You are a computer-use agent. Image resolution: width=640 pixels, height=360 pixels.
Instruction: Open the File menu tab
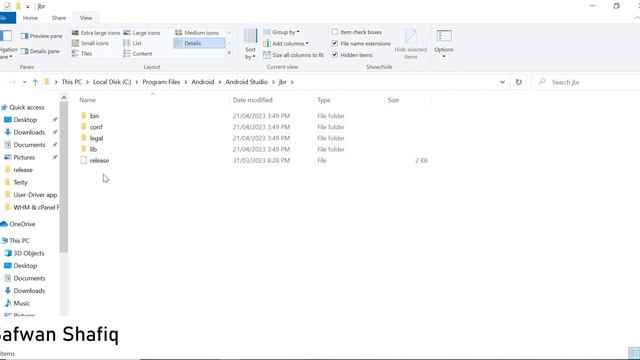[6, 18]
